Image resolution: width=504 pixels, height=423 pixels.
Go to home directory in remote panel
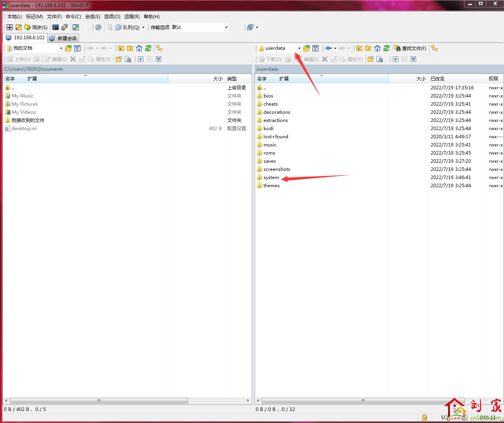(x=377, y=48)
